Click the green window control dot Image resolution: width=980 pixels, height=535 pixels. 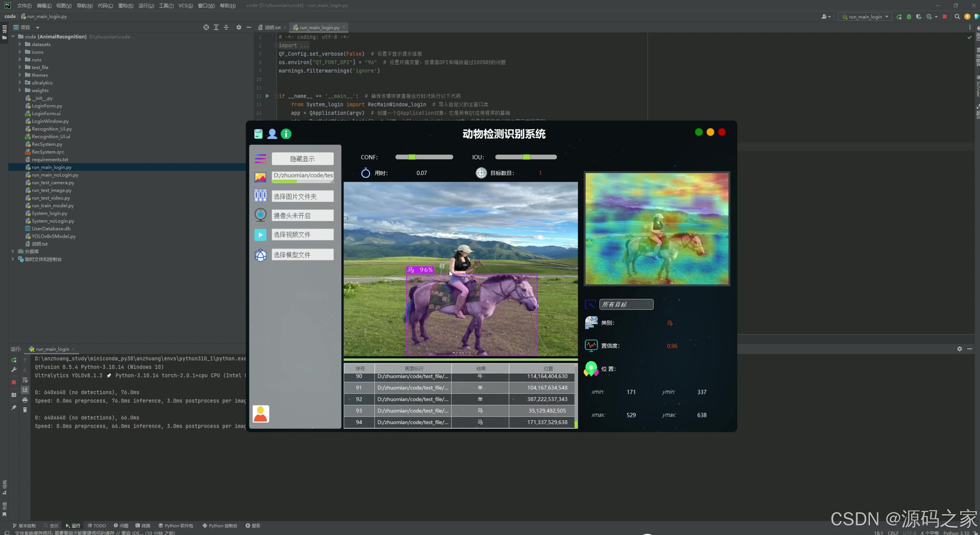pyautogui.click(x=699, y=132)
